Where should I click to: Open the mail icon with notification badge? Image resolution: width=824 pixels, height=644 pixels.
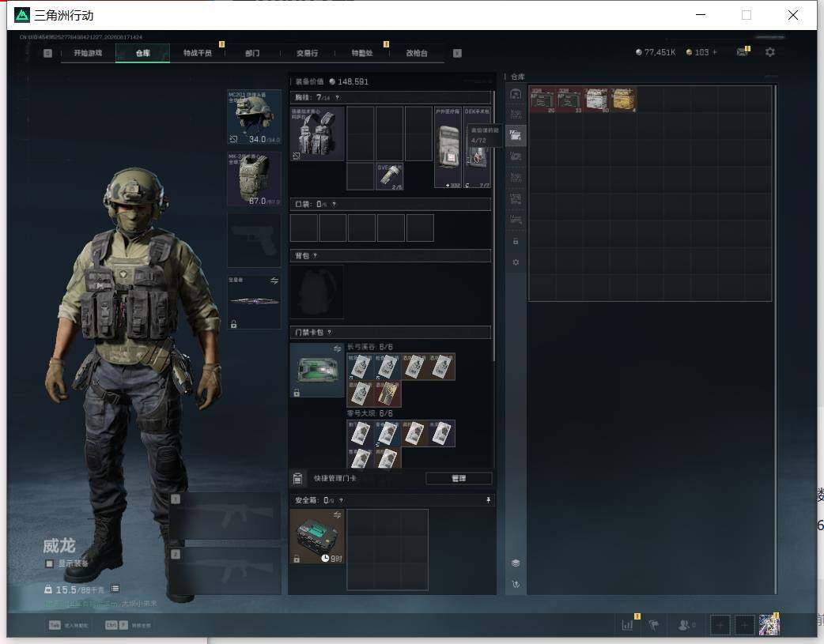(743, 51)
